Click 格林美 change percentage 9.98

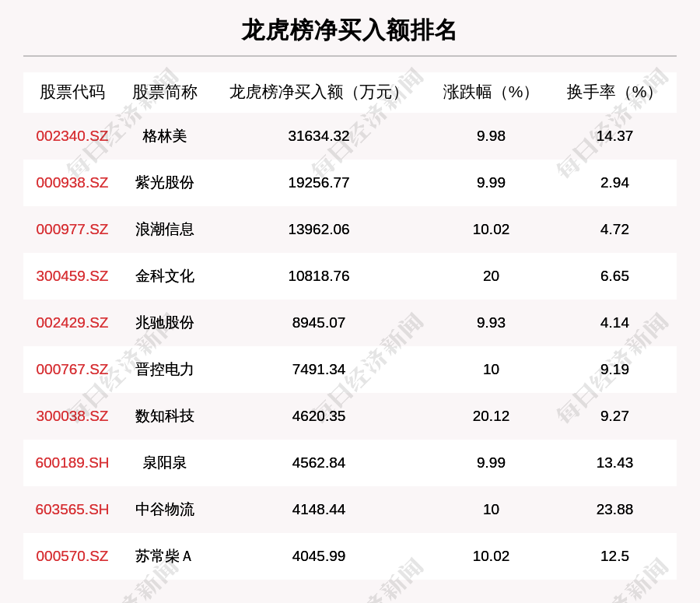pyautogui.click(x=491, y=136)
